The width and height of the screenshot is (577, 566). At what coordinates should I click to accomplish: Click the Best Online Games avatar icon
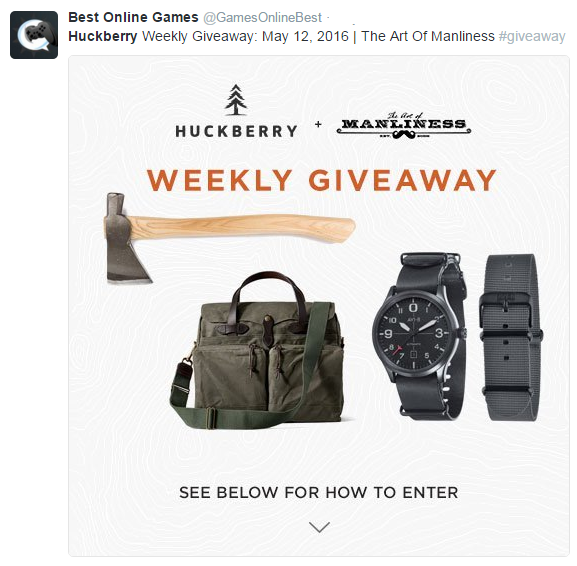tap(34, 35)
